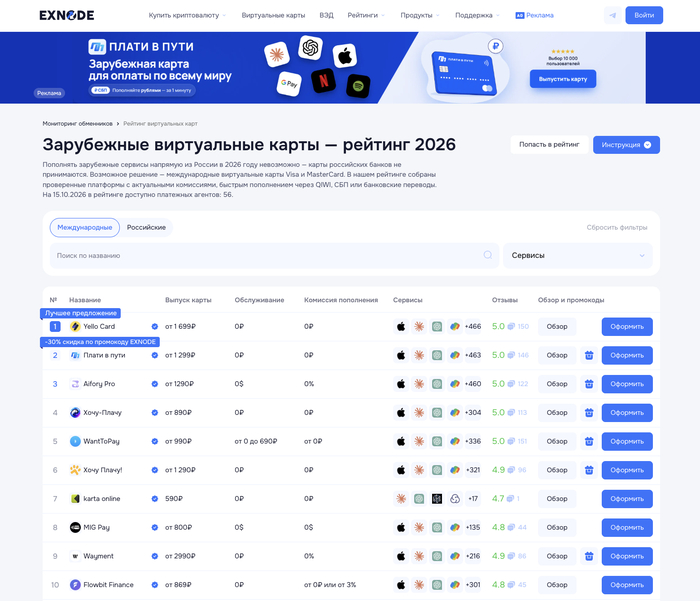Screen dimensions: 700x601
Task: Click Google Pay icon in Хочу-Плачу row
Action: pos(454,413)
